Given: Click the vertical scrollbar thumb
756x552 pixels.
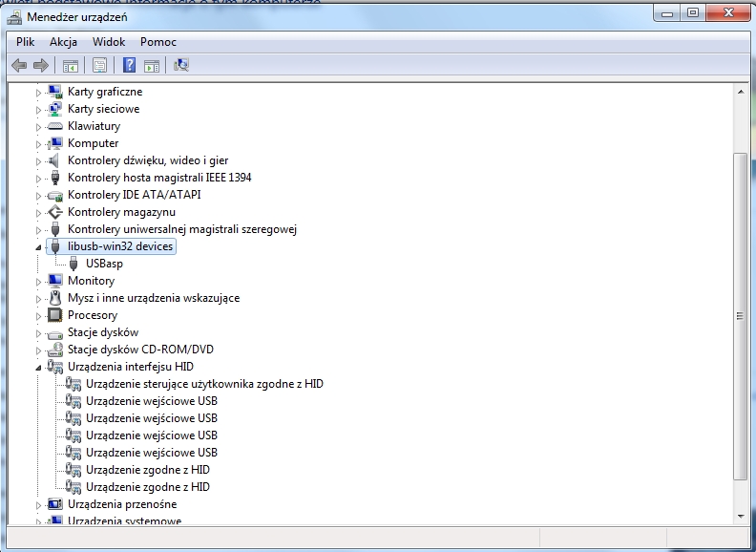Looking at the screenshot, I should [x=741, y=316].
